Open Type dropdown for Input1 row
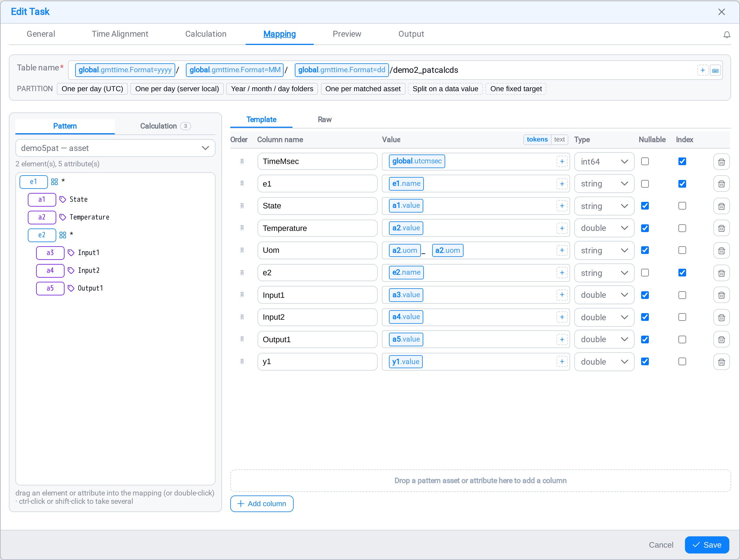740x560 pixels. pyautogui.click(x=604, y=295)
